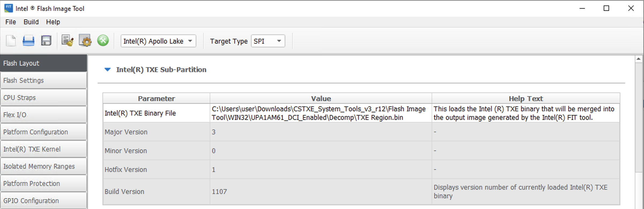Click the clear configuration broom icon
644x209 pixels.
[68, 41]
